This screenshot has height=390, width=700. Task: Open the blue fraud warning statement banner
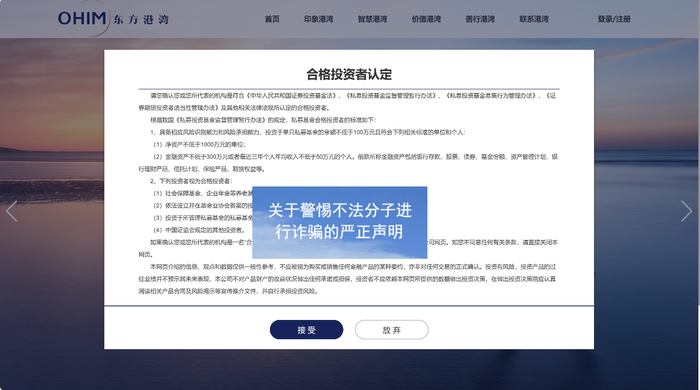point(340,222)
